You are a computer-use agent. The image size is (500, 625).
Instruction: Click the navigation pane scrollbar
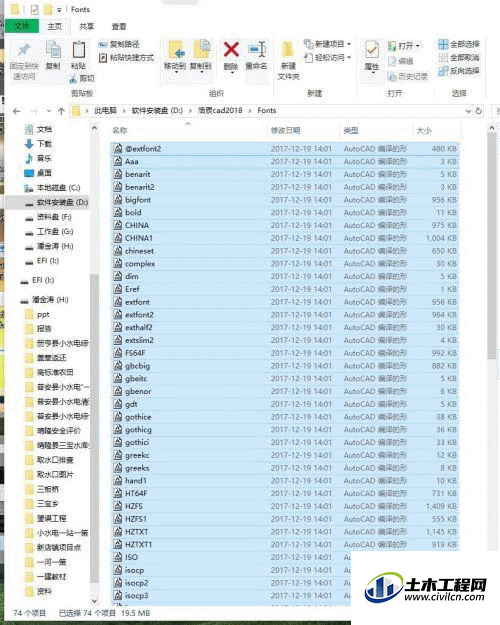(94, 428)
